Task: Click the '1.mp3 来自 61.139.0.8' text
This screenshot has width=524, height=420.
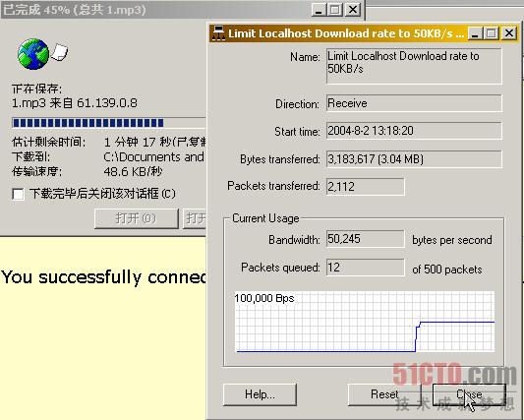Action: click(x=75, y=103)
